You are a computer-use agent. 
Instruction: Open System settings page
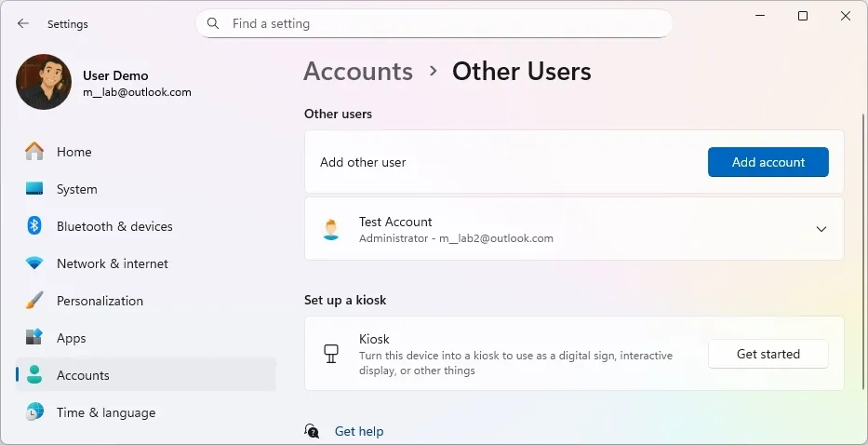point(145,188)
